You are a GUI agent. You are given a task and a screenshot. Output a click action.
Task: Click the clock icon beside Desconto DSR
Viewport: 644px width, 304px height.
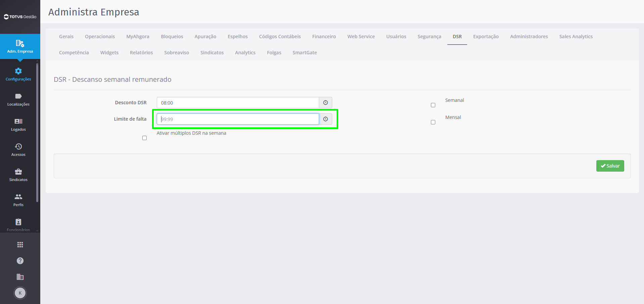tap(326, 103)
